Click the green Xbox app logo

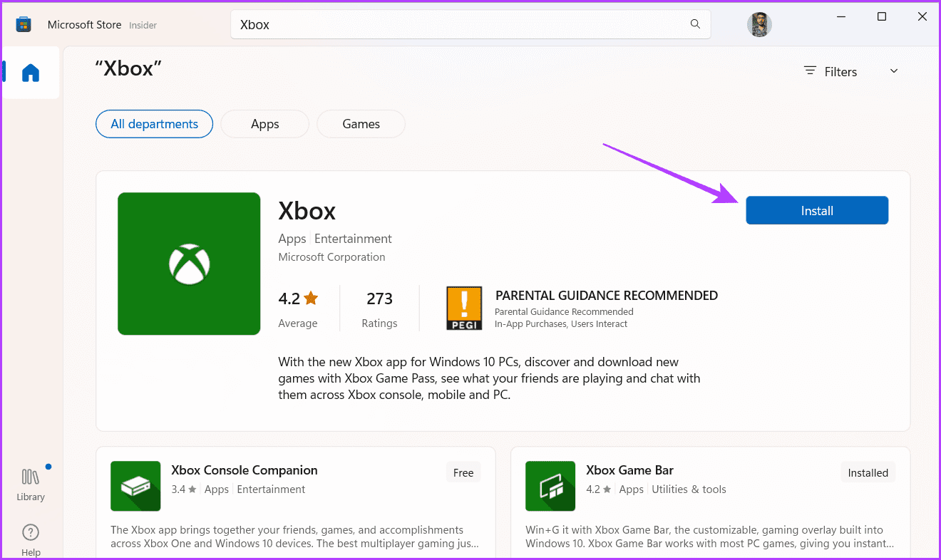[x=189, y=264]
